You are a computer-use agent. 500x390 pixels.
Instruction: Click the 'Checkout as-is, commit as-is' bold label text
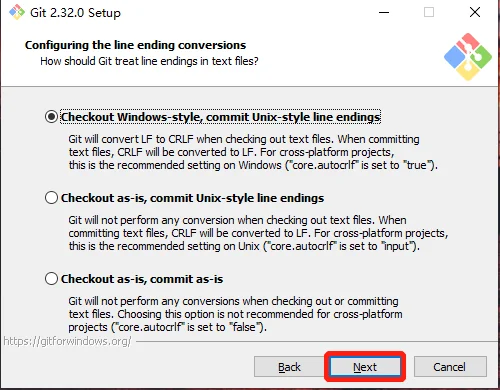[142, 279]
